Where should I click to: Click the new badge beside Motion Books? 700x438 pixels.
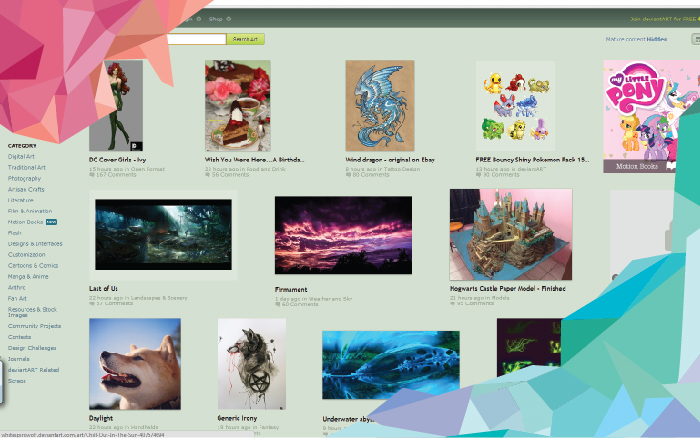(51, 222)
